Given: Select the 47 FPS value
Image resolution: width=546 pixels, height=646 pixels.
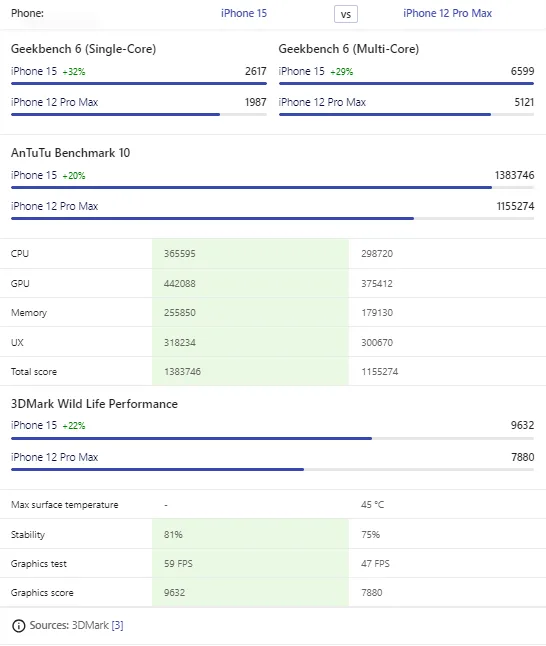Looking at the screenshot, I should click(375, 564).
